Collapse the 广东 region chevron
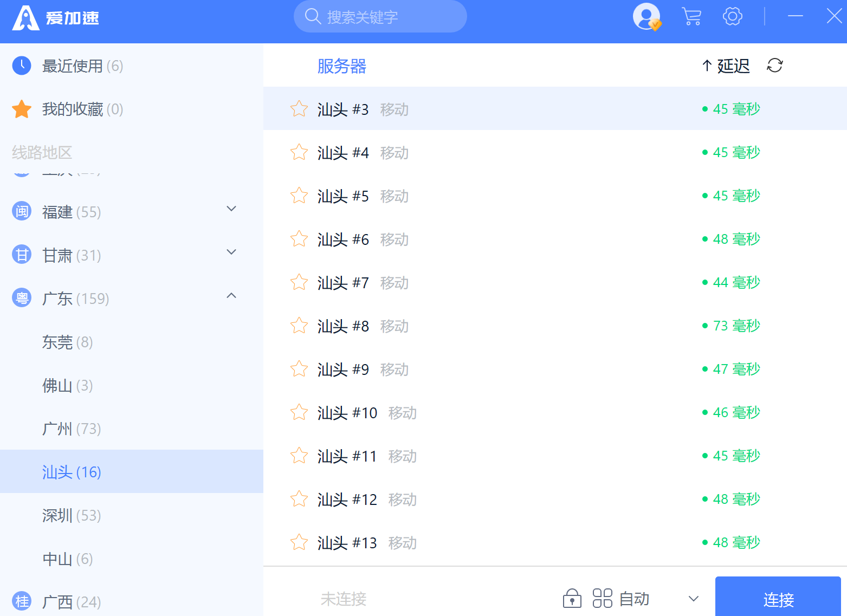847x616 pixels. [231, 295]
